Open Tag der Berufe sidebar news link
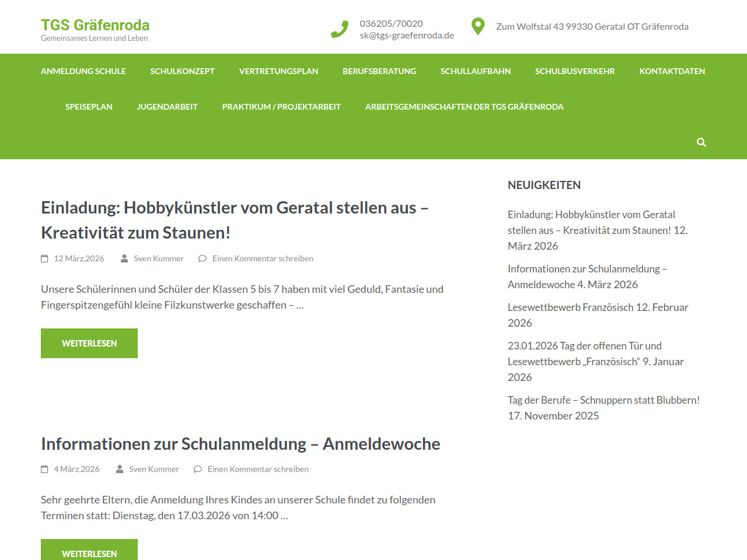The height and width of the screenshot is (560, 747). (603, 400)
